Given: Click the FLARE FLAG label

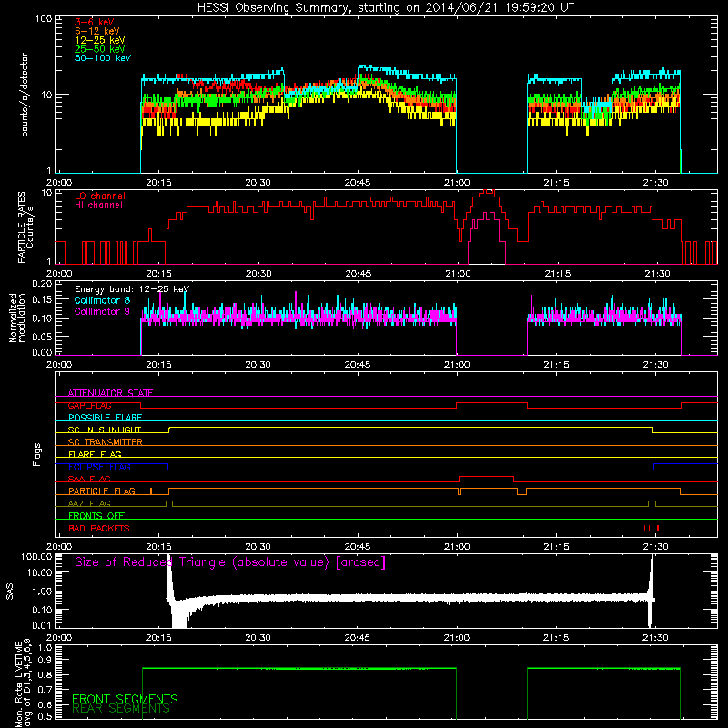Looking at the screenshot, I should 95,454.
